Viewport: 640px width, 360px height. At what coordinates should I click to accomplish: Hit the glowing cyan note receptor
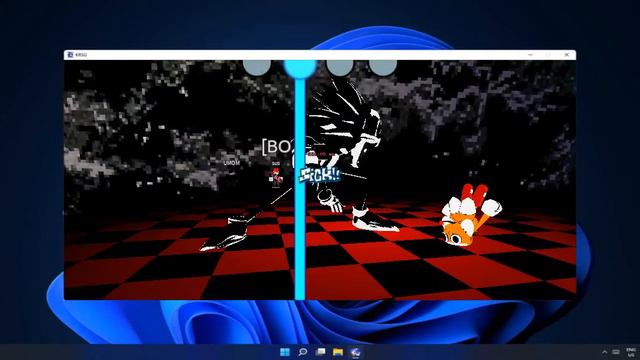coord(300,68)
